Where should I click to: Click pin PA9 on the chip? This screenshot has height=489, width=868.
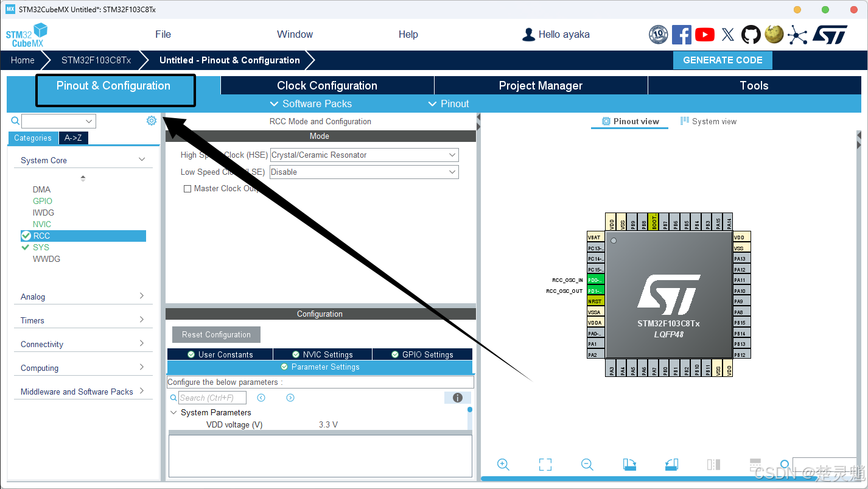(x=741, y=301)
